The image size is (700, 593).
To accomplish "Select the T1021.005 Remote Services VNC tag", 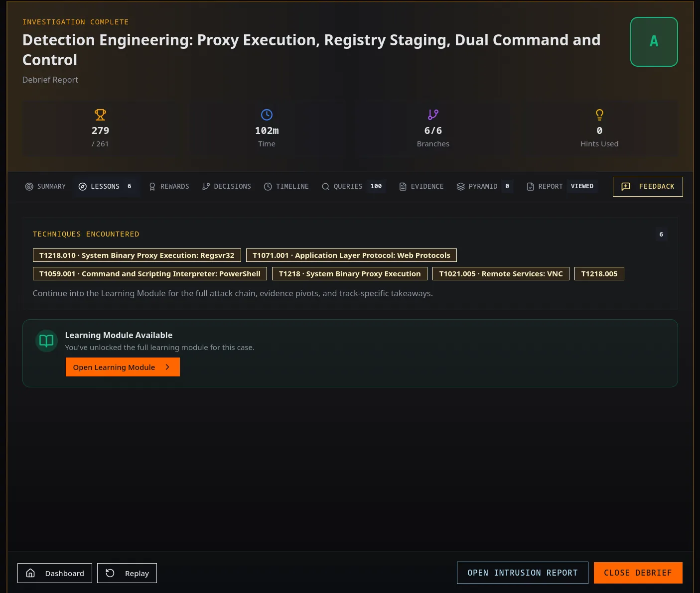I will pyautogui.click(x=501, y=274).
